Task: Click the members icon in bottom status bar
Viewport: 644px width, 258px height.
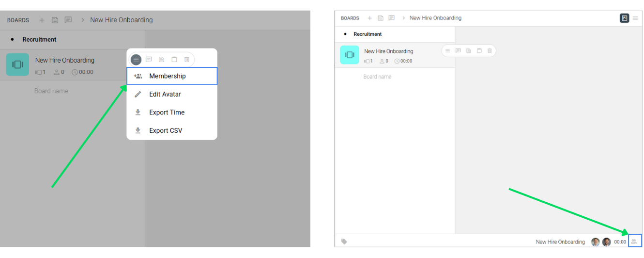Action: (634, 242)
